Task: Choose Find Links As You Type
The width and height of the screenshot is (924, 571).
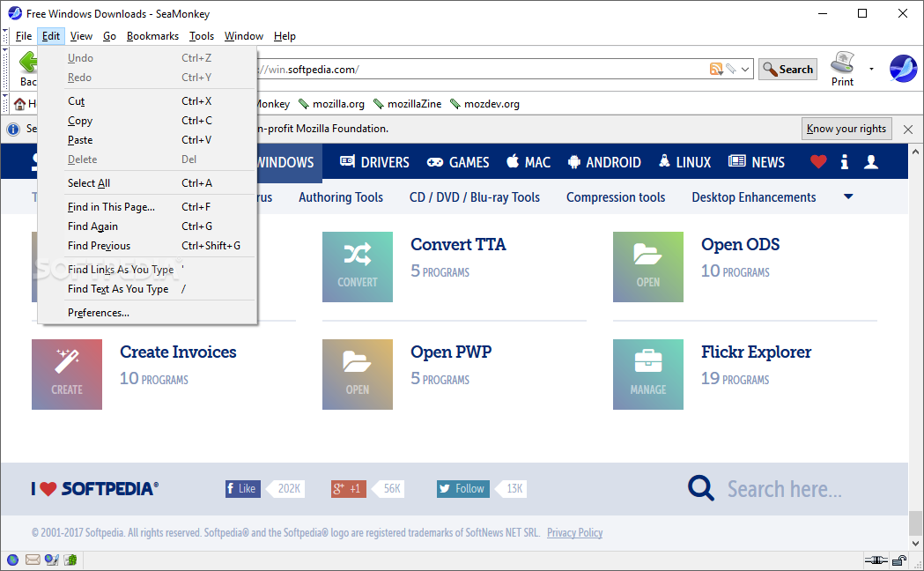Action: tap(147, 270)
